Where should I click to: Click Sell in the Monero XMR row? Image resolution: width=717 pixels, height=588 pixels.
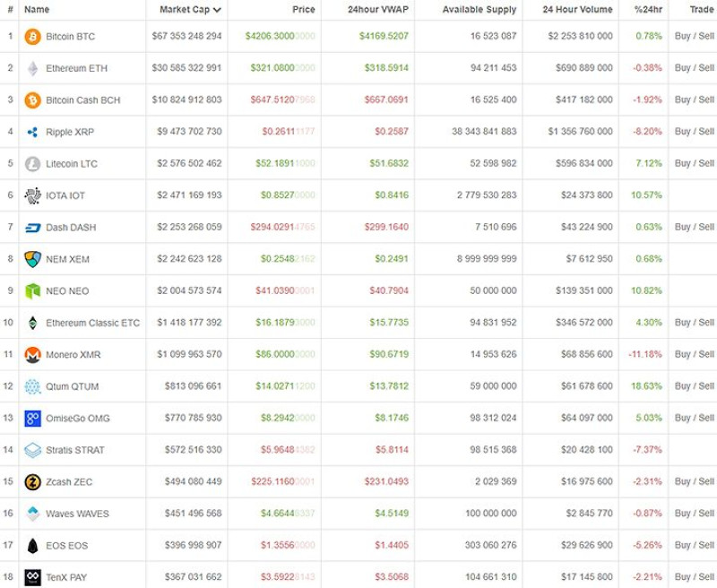(x=706, y=354)
